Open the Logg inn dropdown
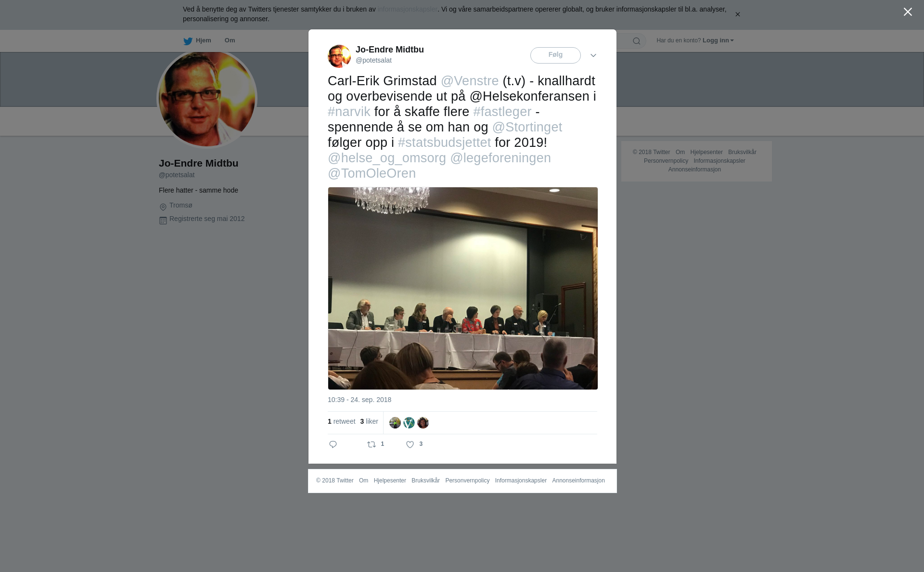The width and height of the screenshot is (924, 572). (718, 40)
